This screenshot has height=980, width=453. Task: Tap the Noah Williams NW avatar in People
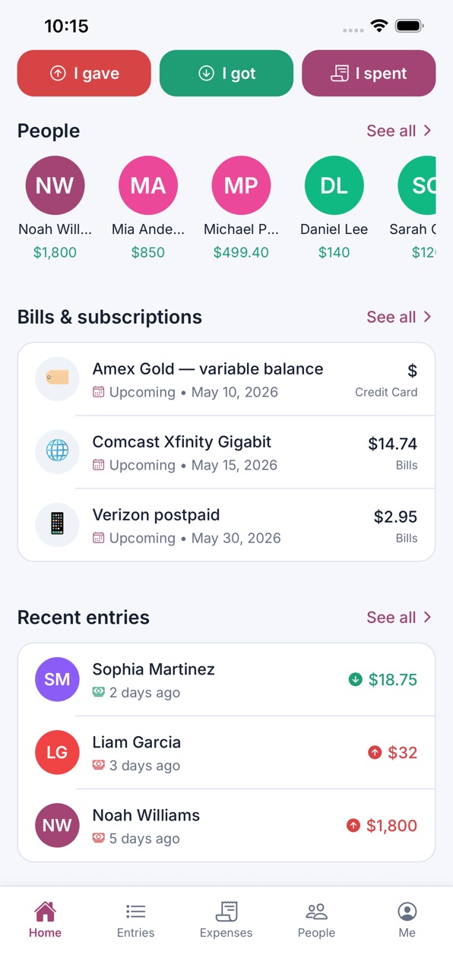55,185
